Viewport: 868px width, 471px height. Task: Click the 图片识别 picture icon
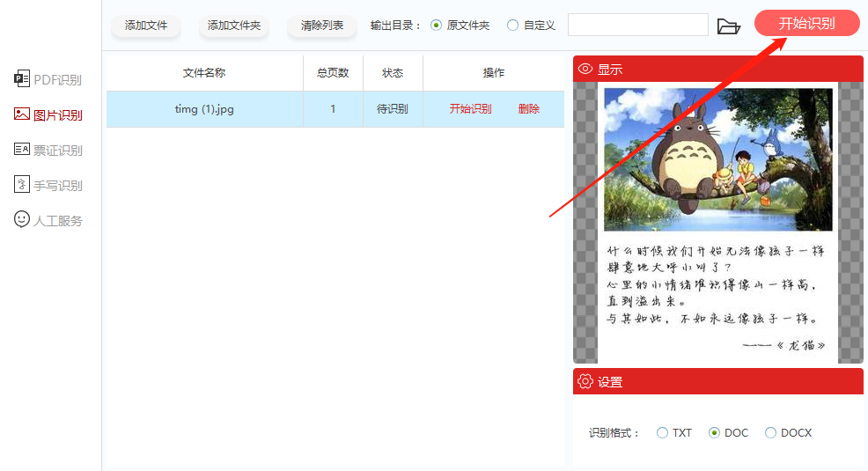(x=22, y=114)
